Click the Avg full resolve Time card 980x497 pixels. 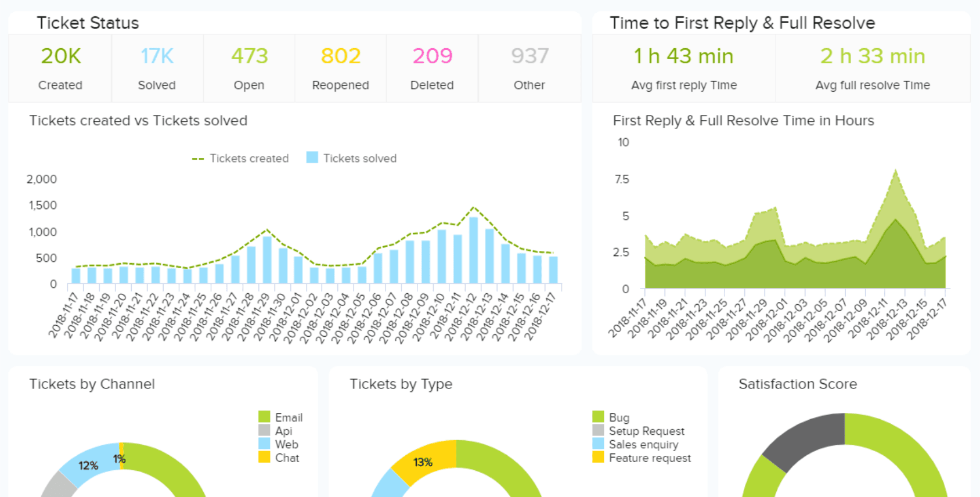[873, 68]
